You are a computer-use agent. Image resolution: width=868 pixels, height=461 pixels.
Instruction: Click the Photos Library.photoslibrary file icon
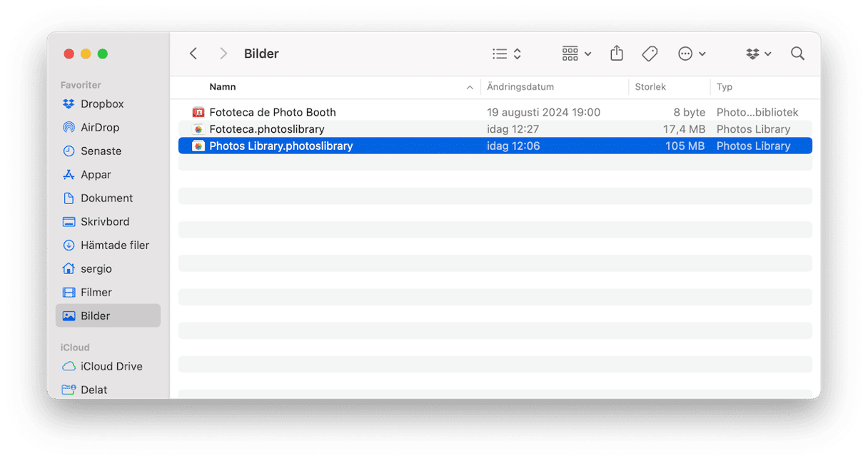click(198, 146)
